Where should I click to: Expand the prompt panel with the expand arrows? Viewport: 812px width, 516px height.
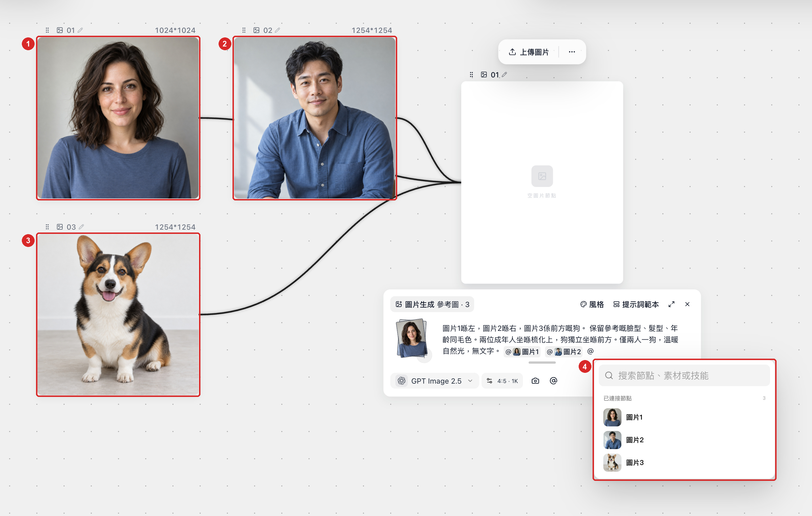coord(671,304)
